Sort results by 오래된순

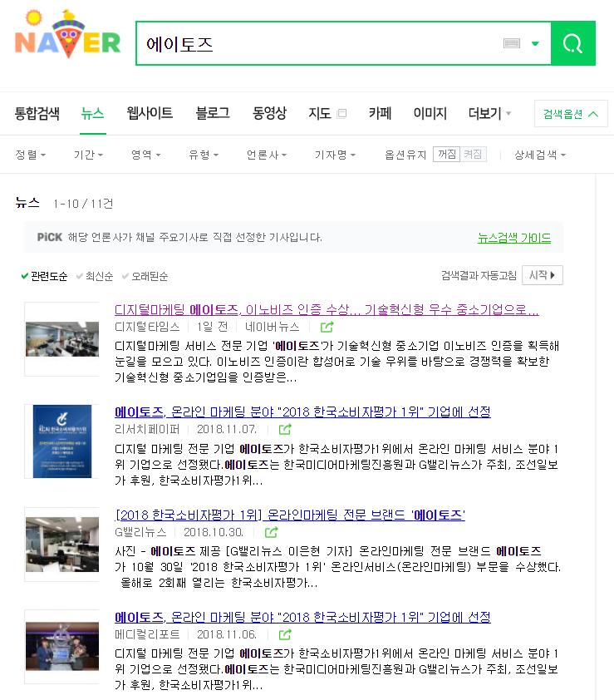[x=145, y=276]
